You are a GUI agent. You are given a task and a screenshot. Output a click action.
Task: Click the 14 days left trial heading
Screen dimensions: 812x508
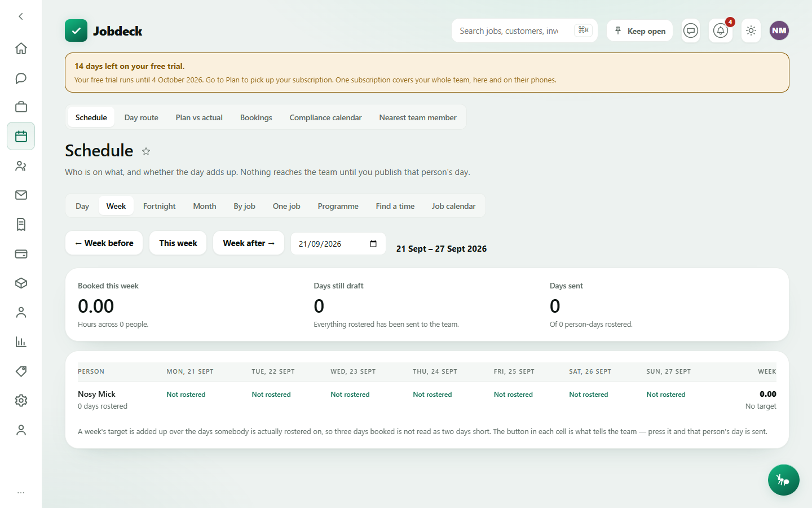[x=130, y=66]
